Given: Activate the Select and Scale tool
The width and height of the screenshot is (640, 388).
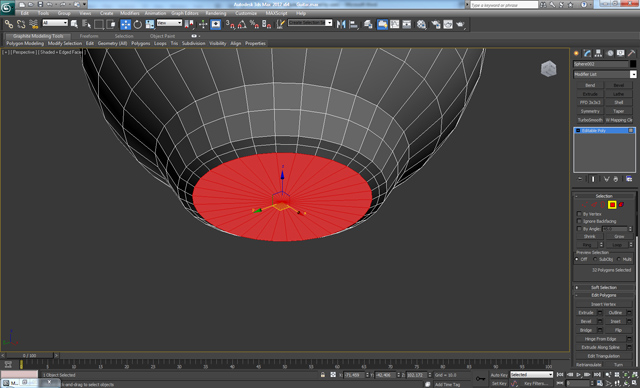Looking at the screenshot, I should (150, 24).
